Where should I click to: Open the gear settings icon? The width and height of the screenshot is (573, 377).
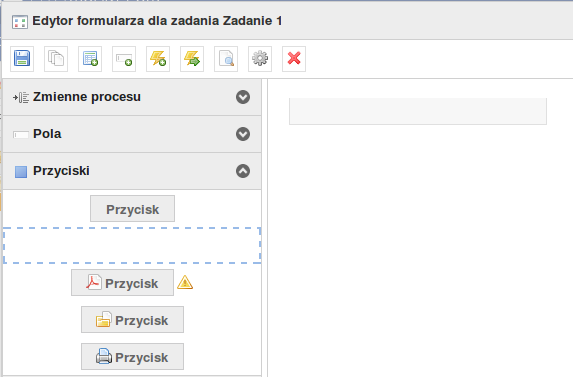[260, 59]
